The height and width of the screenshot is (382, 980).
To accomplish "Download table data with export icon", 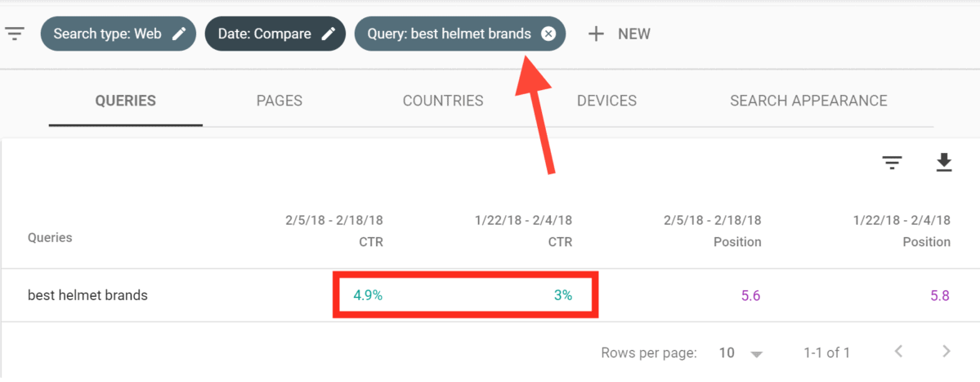I will coord(943,163).
